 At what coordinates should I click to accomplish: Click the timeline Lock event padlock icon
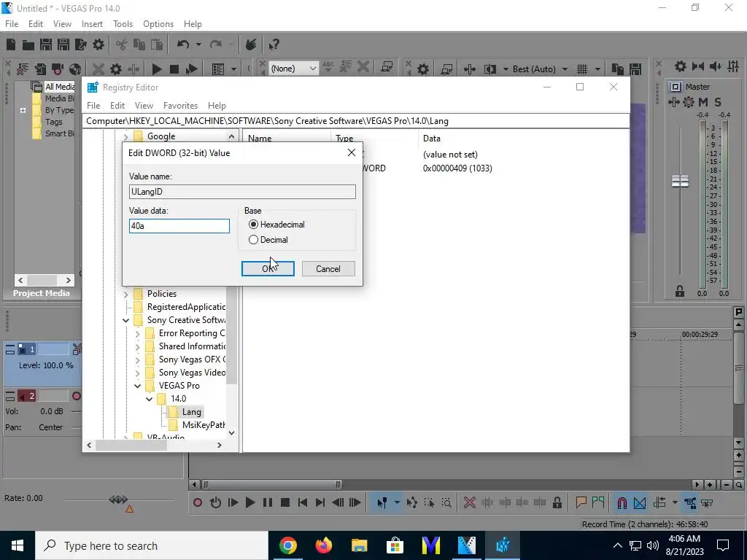tap(557, 502)
